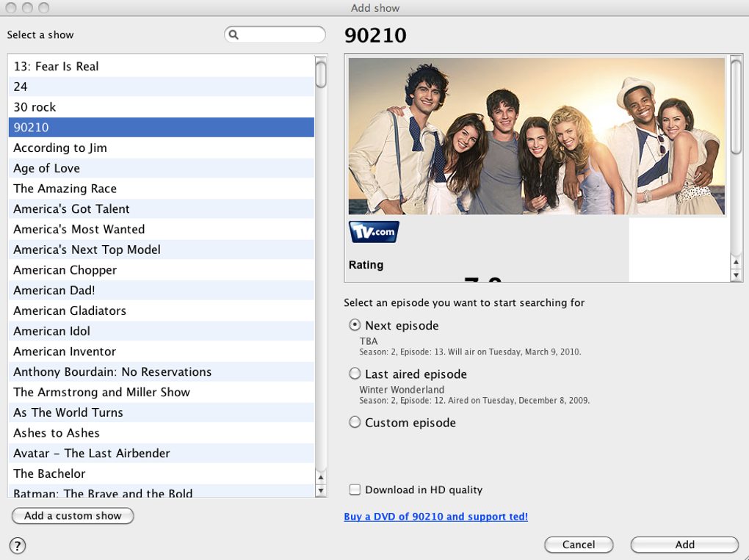
Task: Select American Chopper
Action: [162, 270]
